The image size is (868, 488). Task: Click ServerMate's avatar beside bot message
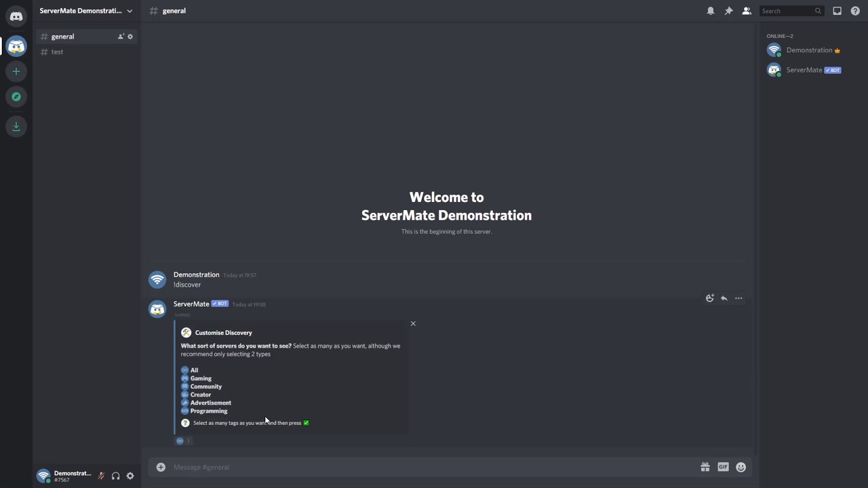[x=157, y=309]
